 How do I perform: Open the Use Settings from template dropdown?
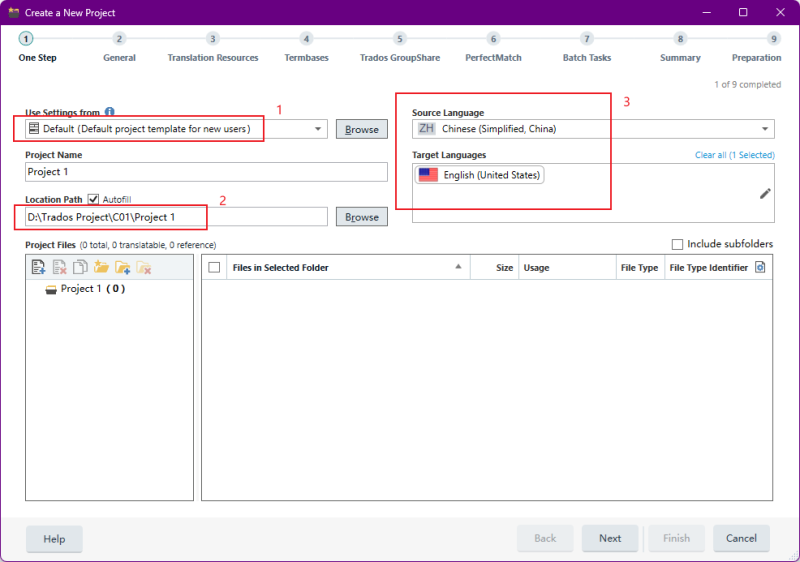coord(319,129)
